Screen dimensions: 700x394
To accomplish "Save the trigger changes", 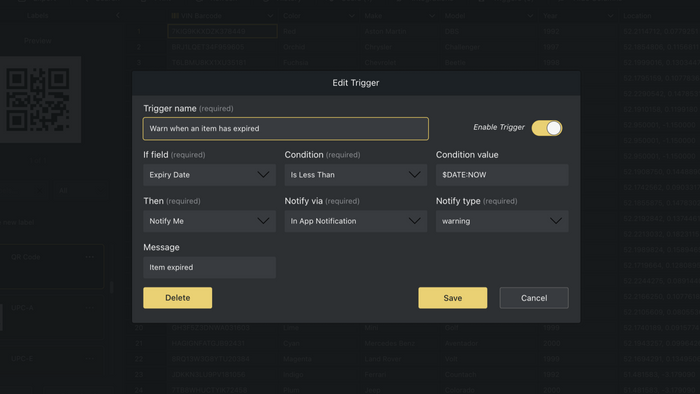I will (453, 298).
